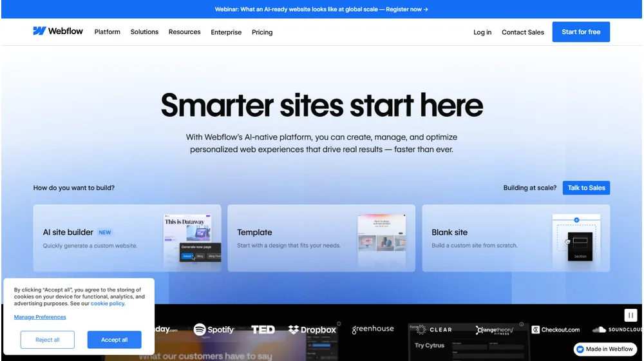Screen dimensions: 644x361
Task: Open the Enterprise menu item
Action: point(226,32)
